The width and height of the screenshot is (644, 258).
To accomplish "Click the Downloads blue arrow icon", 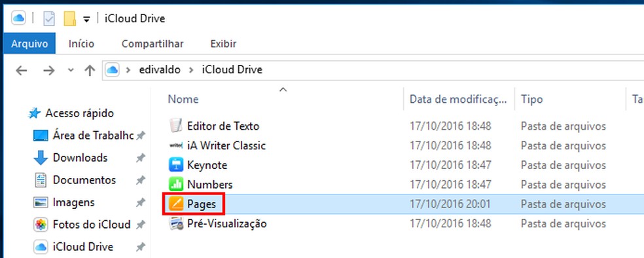I will coord(41,158).
